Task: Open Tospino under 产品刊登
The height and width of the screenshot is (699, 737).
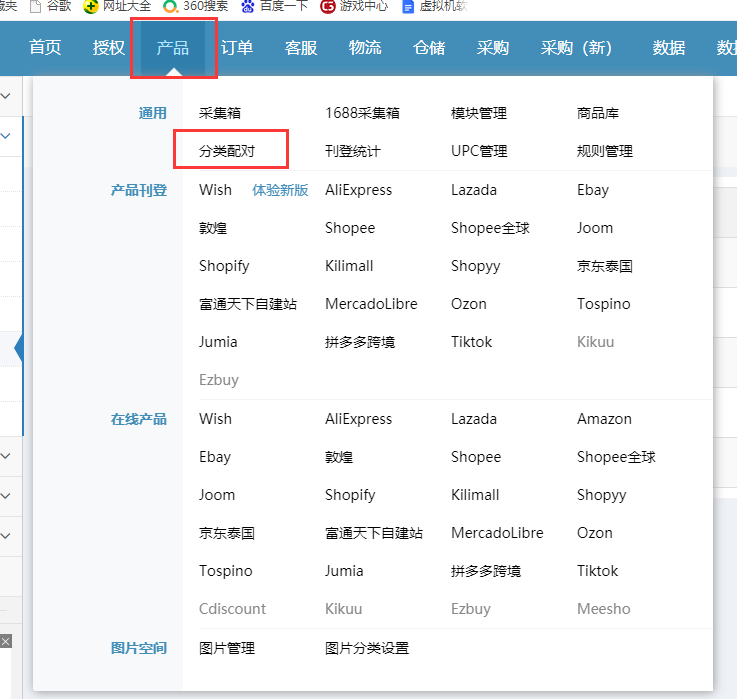Action: pos(604,304)
